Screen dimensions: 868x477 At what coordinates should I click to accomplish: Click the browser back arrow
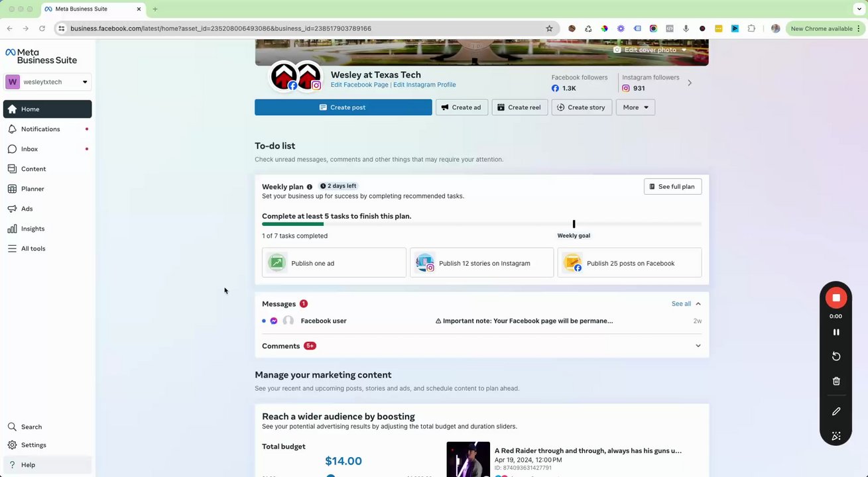click(9, 28)
